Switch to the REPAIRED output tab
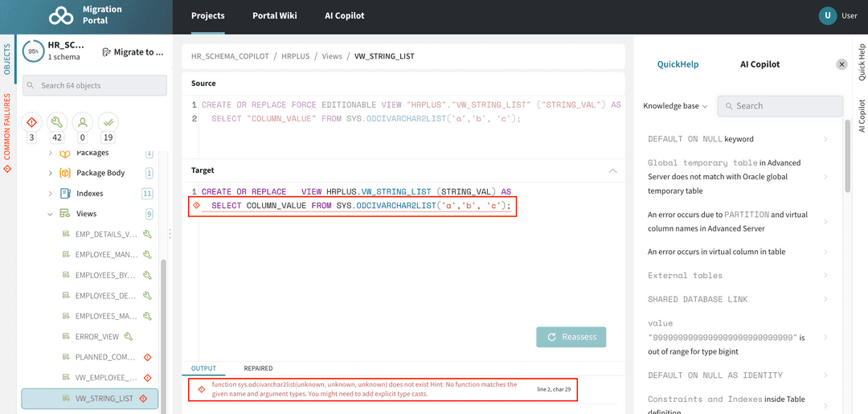The width and height of the screenshot is (868, 414). tap(258, 368)
